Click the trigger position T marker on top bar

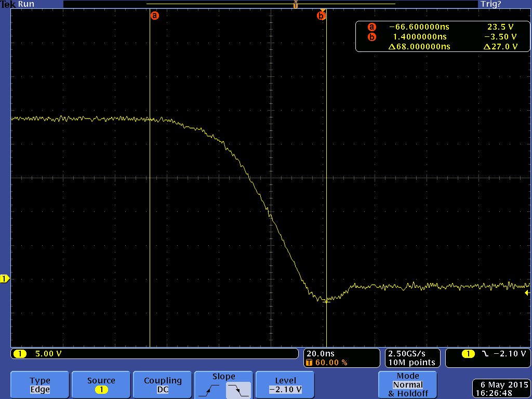pyautogui.click(x=296, y=4)
